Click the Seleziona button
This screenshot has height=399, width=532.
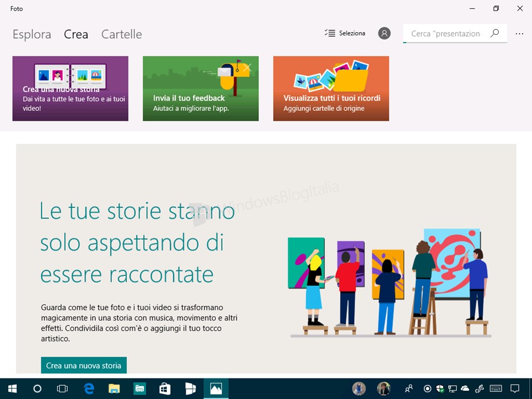tap(345, 33)
